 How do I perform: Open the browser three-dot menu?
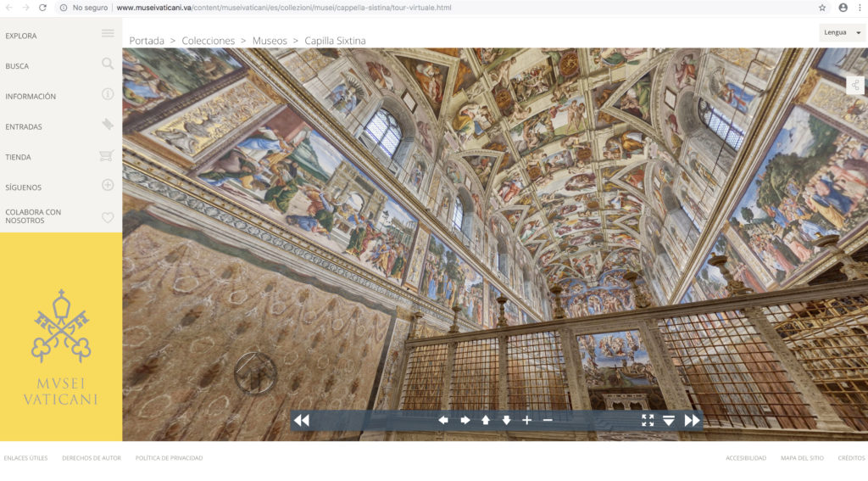pos(860,8)
